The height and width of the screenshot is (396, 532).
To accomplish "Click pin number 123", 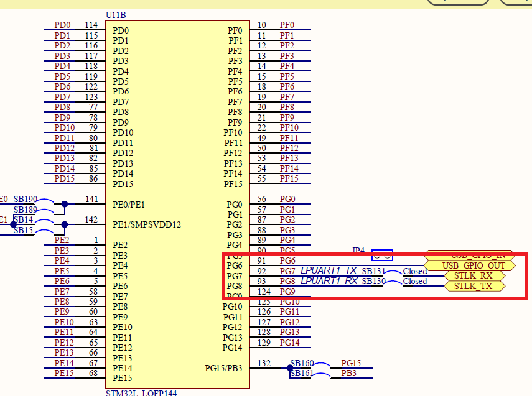I will (91, 98).
